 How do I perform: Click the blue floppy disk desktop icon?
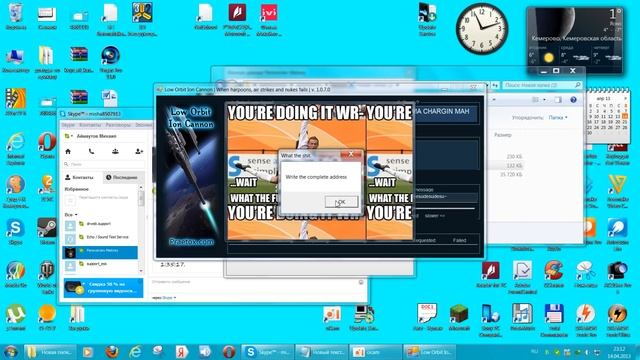point(554,320)
